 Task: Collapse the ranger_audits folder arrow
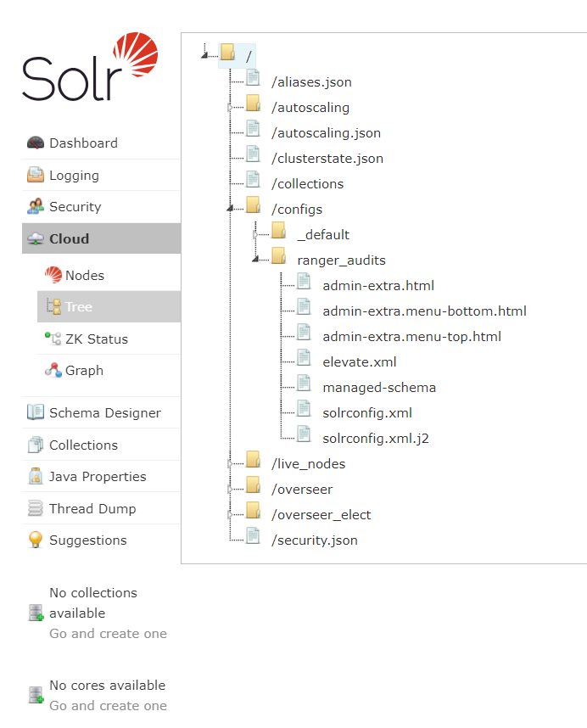pos(255,259)
